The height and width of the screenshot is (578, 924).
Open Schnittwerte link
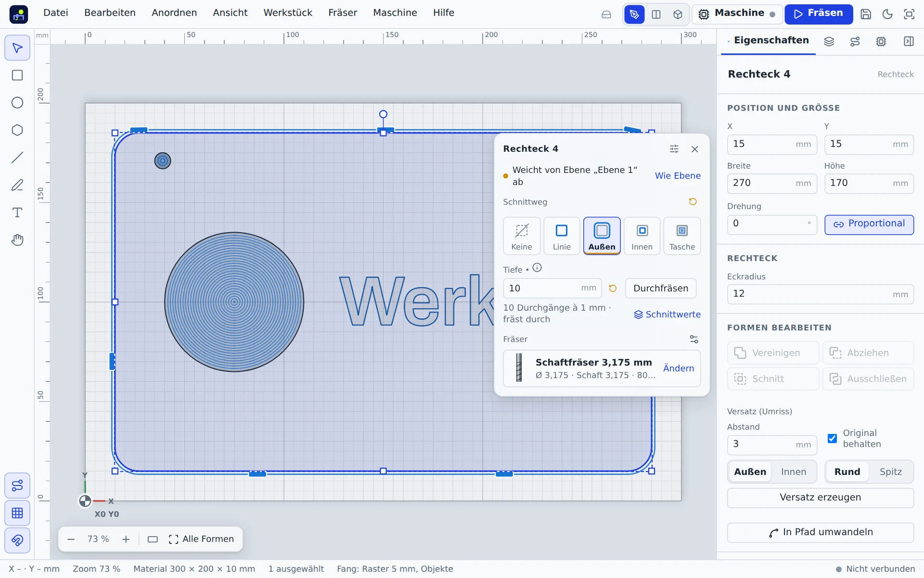coord(667,315)
